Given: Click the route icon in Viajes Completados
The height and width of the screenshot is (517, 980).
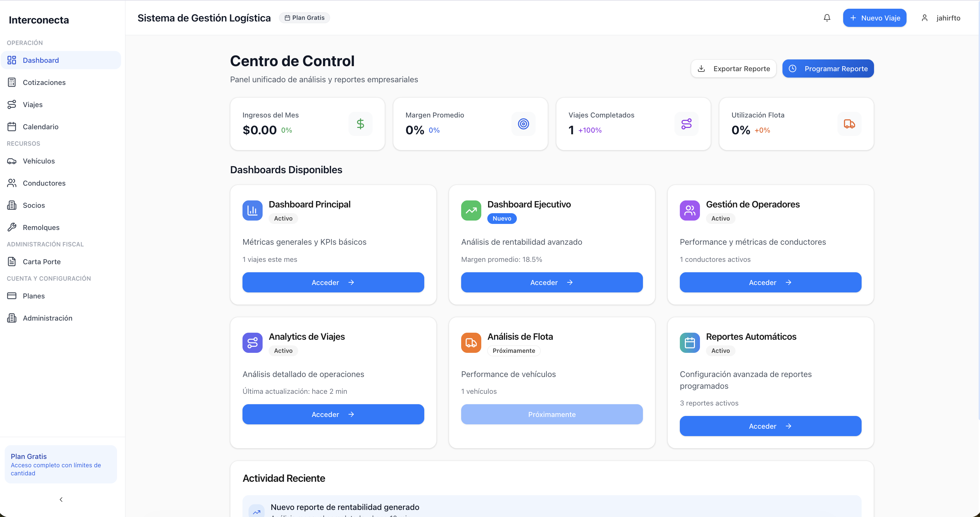Looking at the screenshot, I should pos(686,124).
